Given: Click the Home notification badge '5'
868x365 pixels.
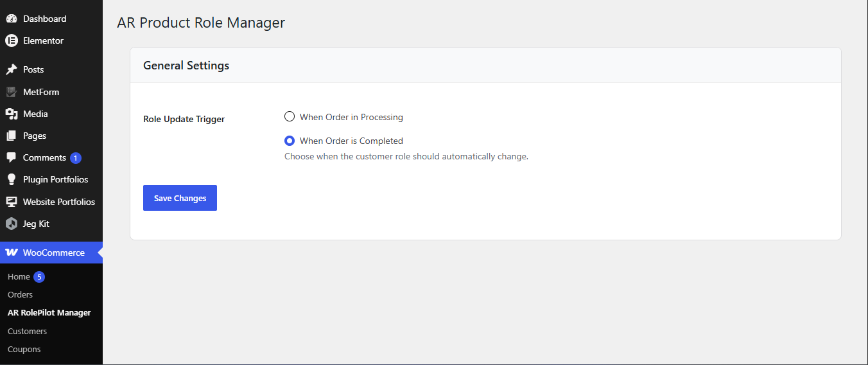Looking at the screenshot, I should pos(39,277).
